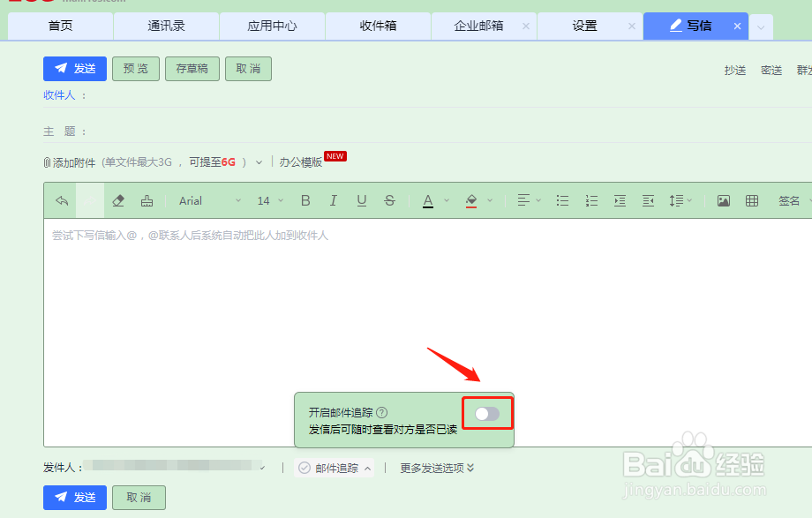812x518 pixels.
Task: Toggle strikethrough formatting
Action: click(389, 200)
